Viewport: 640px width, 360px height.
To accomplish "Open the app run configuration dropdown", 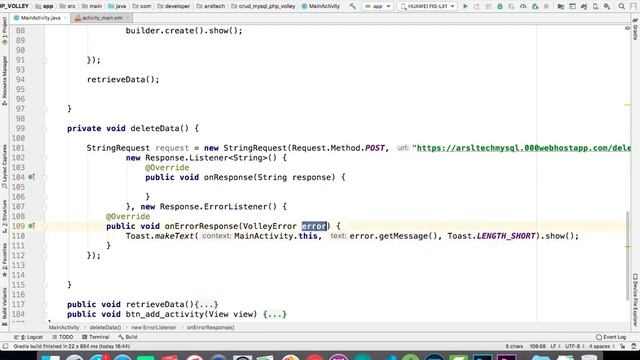I will [x=378, y=6].
